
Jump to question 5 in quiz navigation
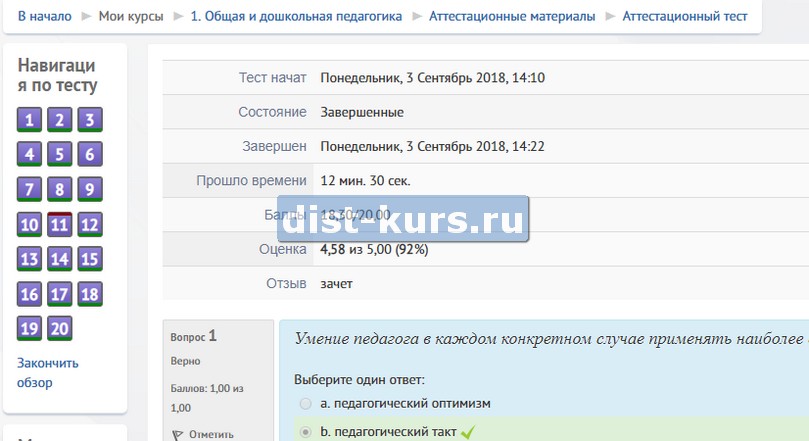pos(60,155)
